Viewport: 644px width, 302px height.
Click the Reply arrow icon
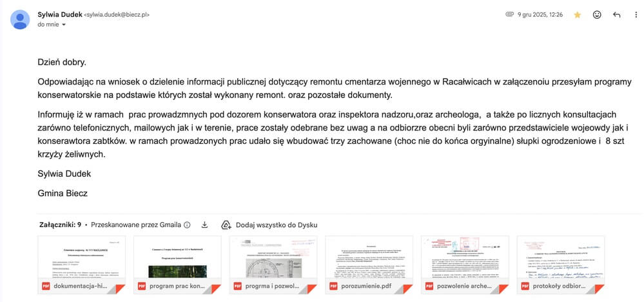pos(616,14)
